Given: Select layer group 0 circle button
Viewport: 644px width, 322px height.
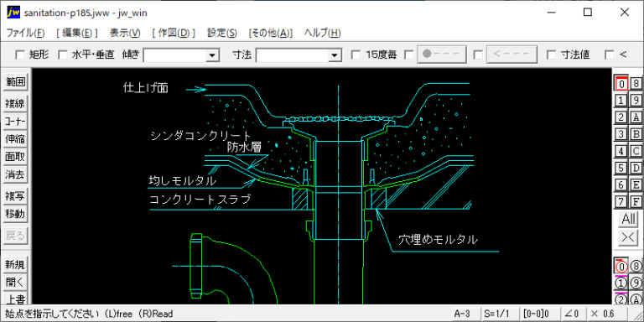Looking at the screenshot, I should coord(622,266).
